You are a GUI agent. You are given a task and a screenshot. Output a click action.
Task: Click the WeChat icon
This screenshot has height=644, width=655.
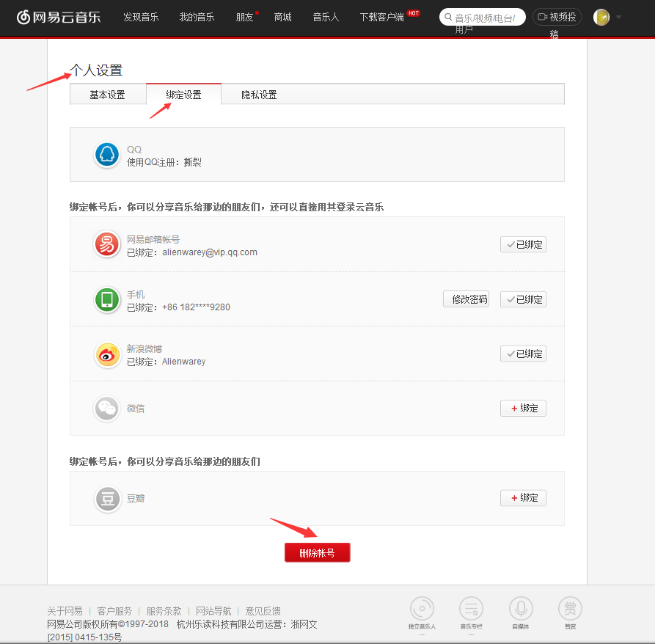click(x=106, y=408)
